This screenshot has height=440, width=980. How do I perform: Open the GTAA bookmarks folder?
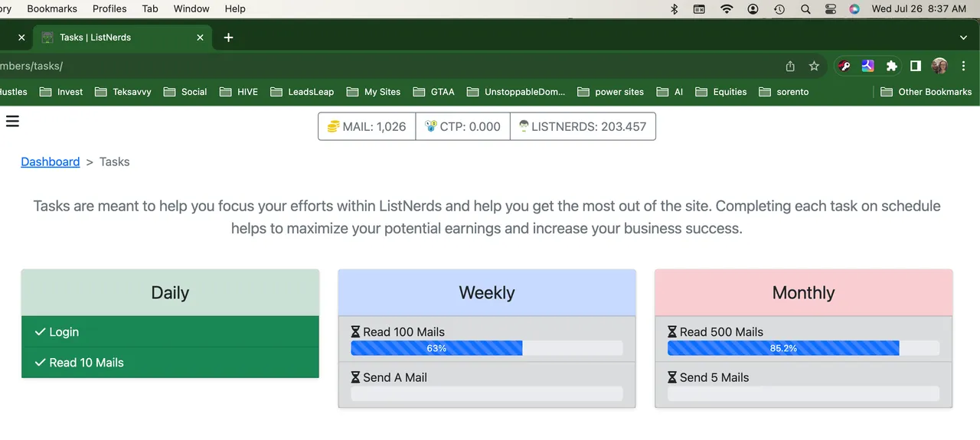433,92
